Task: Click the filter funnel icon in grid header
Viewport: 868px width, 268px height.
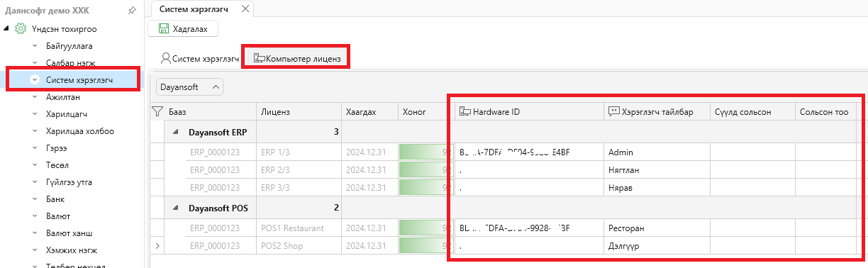Action: (157, 111)
